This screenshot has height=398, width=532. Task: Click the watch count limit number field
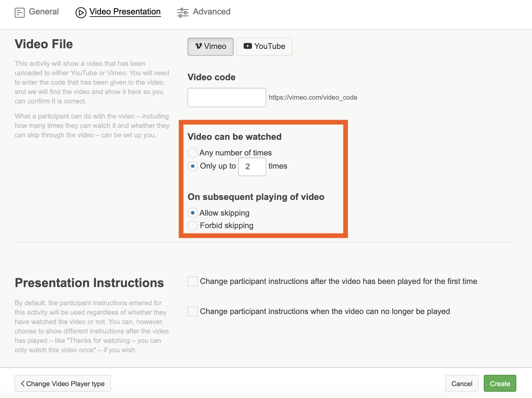pos(252,167)
